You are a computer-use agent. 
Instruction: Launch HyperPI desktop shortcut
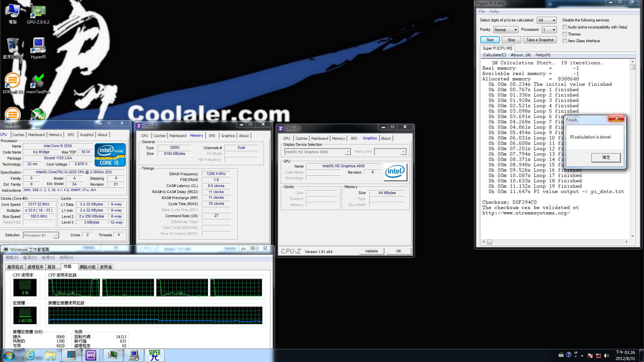[38, 49]
